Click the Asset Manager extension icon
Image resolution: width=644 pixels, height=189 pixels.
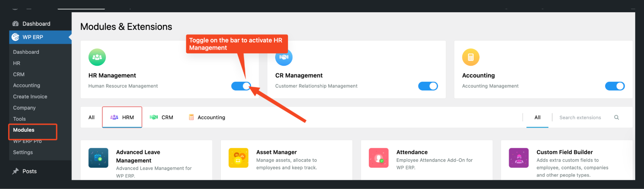[238, 158]
